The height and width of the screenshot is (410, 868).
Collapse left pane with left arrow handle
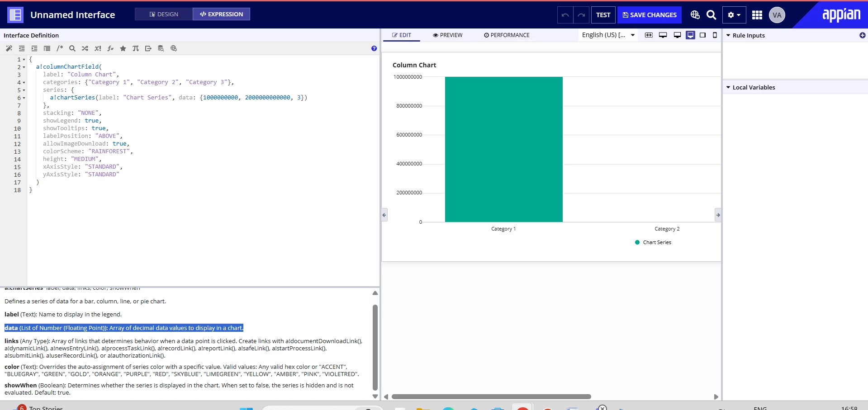pyautogui.click(x=384, y=215)
